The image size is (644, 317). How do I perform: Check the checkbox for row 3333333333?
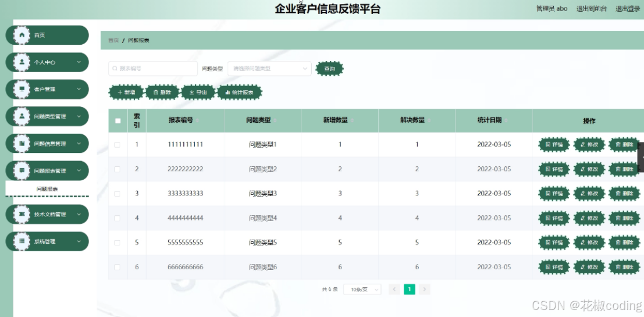point(118,194)
